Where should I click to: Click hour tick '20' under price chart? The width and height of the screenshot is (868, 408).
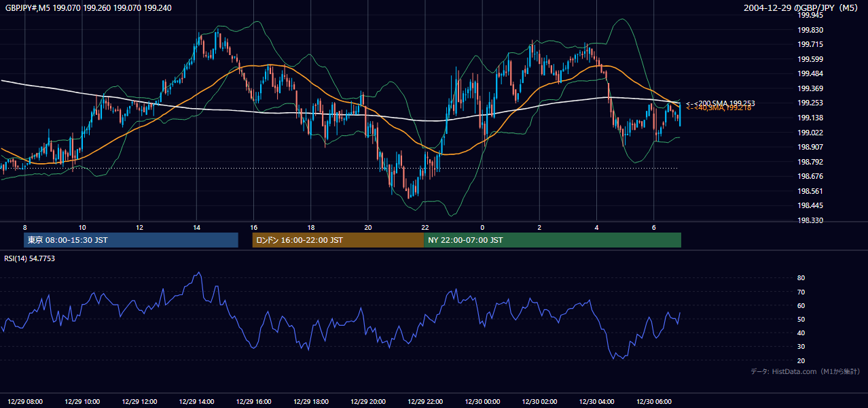pyautogui.click(x=367, y=227)
